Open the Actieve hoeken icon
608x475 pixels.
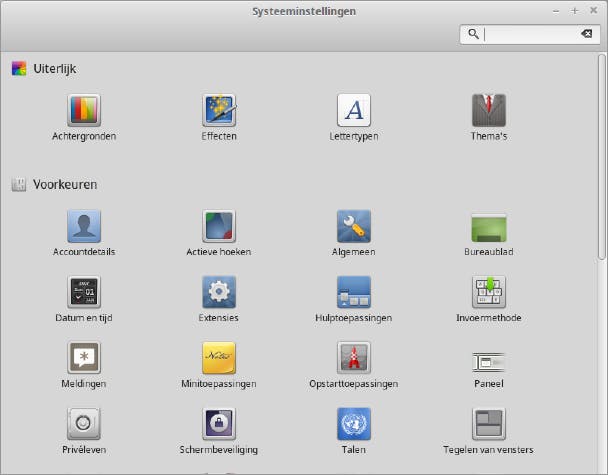[219, 226]
